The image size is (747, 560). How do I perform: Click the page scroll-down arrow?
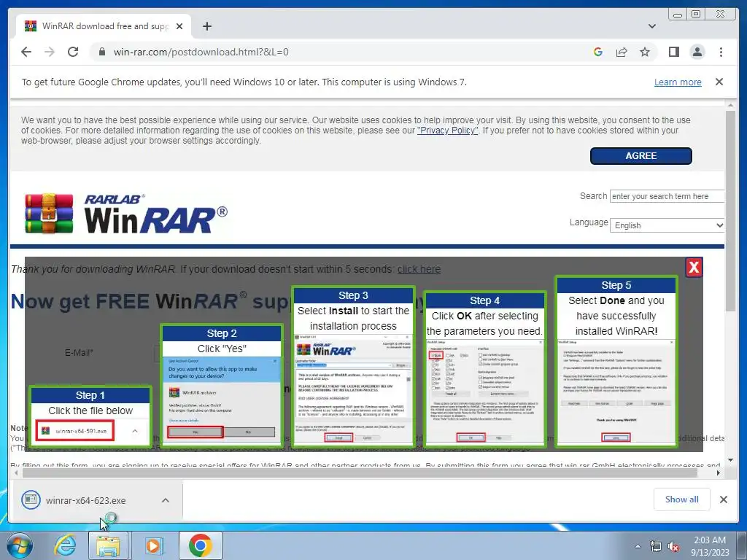point(730,460)
